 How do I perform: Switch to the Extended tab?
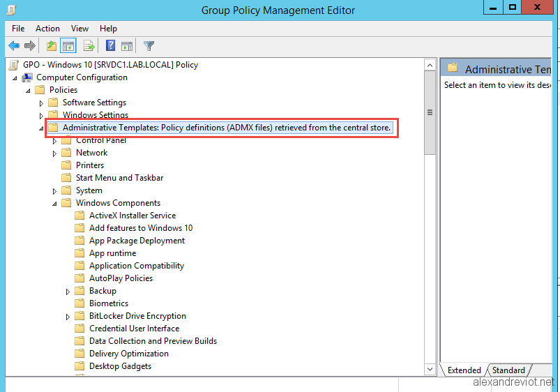point(464,370)
